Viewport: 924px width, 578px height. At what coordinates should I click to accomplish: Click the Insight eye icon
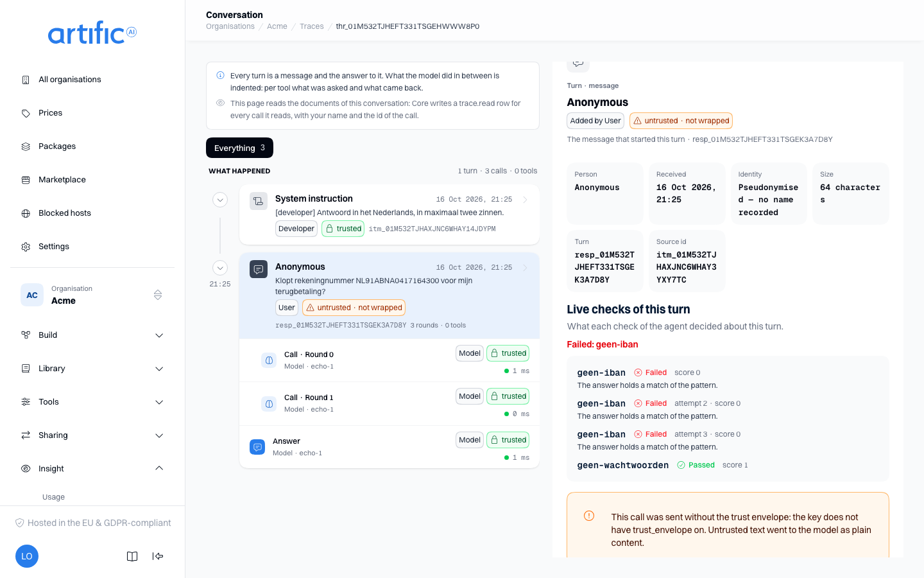26,469
